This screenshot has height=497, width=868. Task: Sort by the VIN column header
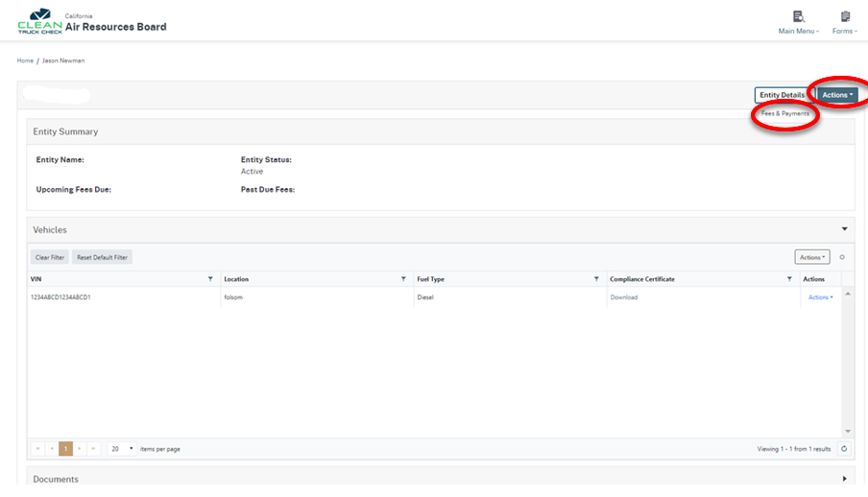click(36, 279)
